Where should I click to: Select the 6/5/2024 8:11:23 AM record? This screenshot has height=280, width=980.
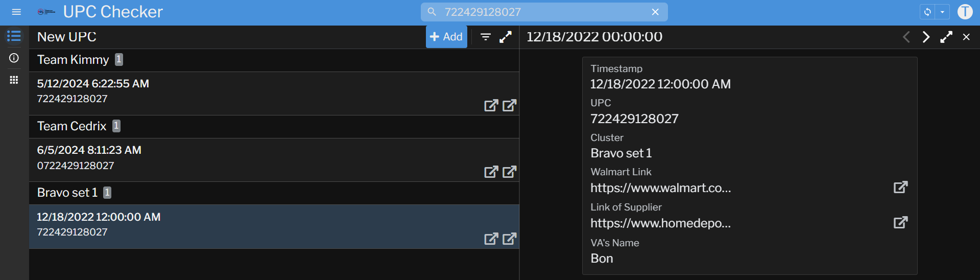[204, 157]
